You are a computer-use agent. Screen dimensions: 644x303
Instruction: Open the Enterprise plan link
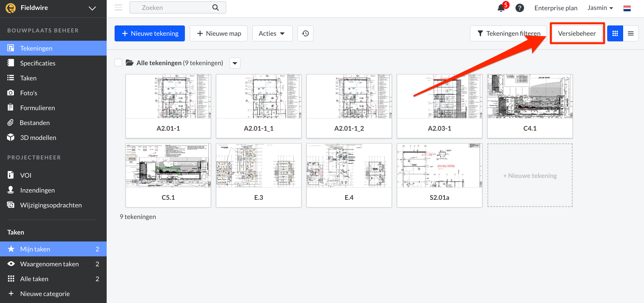[556, 8]
